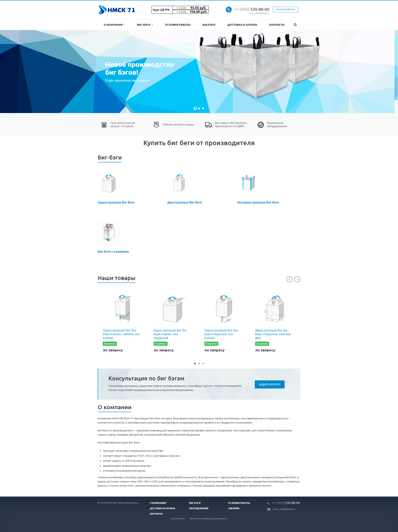Click header email nmsk_1988@mail.ru
This screenshot has height=532, width=398.
point(259,13)
